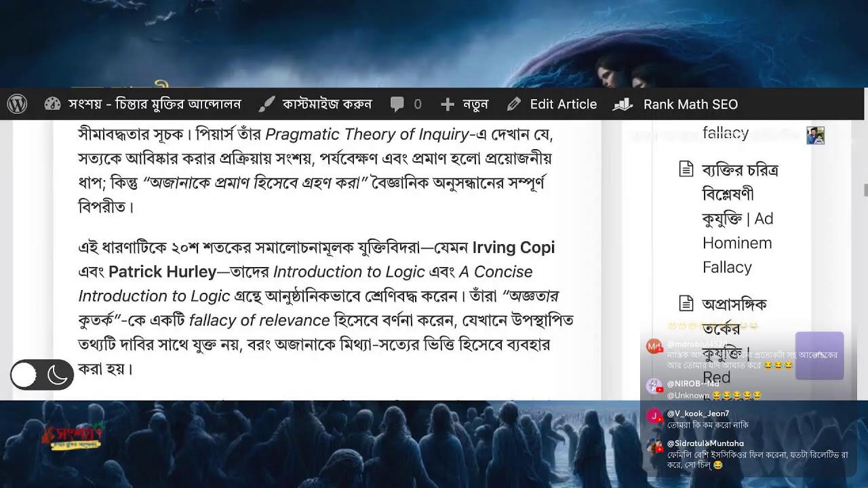868x488 pixels.
Task: Toggle the dark mode switch
Action: (42, 375)
